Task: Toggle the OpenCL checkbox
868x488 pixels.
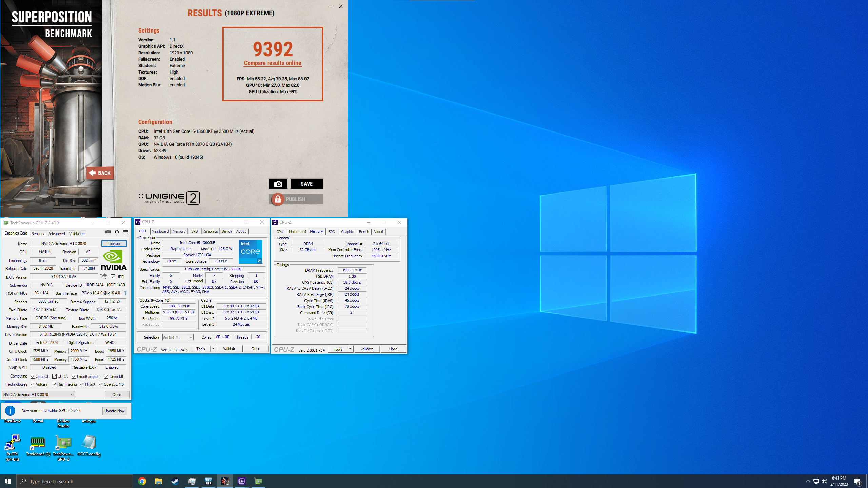Action: (33, 376)
